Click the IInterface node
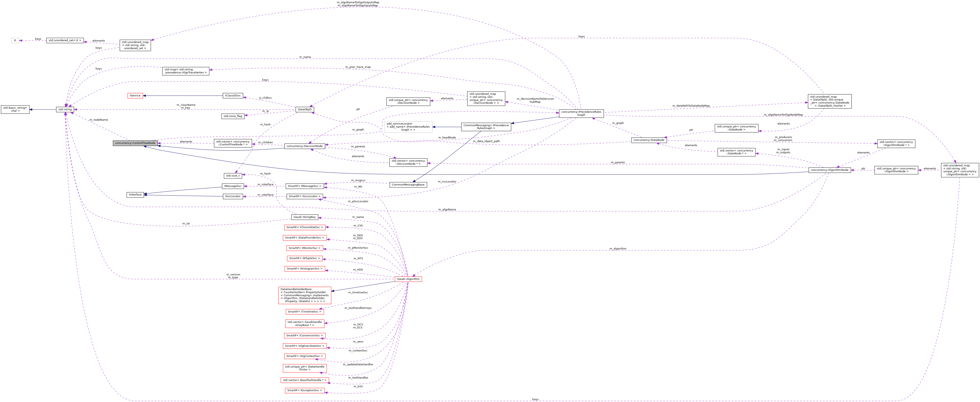This screenshot has height=402, width=980. coord(135,194)
